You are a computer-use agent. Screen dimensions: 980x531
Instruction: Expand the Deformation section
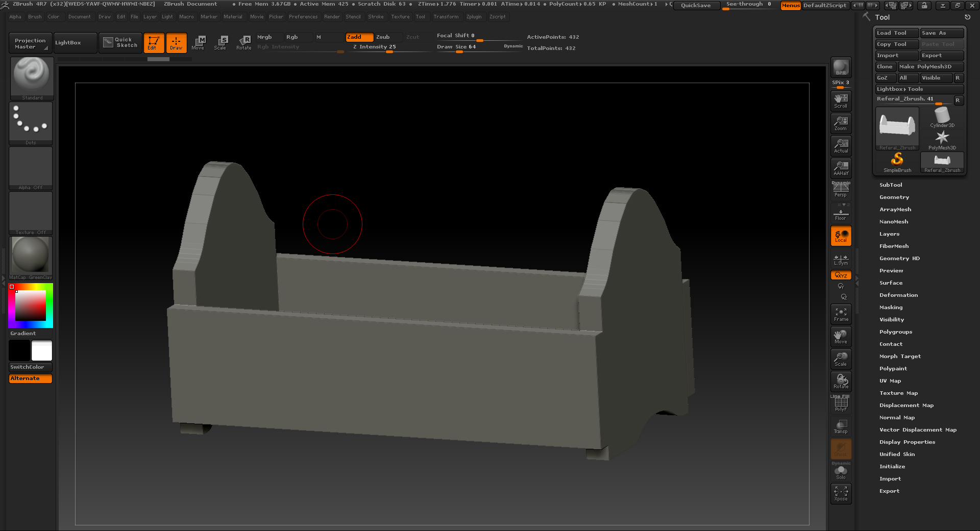point(898,295)
